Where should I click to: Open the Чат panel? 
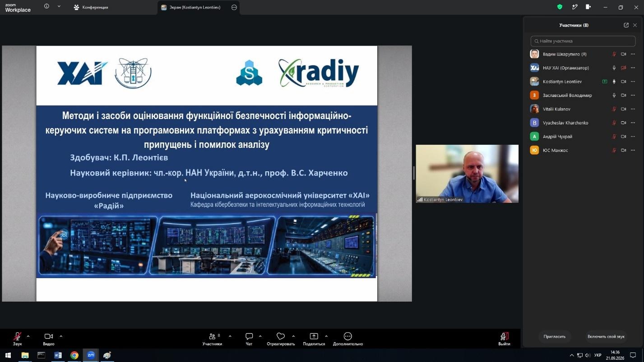(x=249, y=339)
